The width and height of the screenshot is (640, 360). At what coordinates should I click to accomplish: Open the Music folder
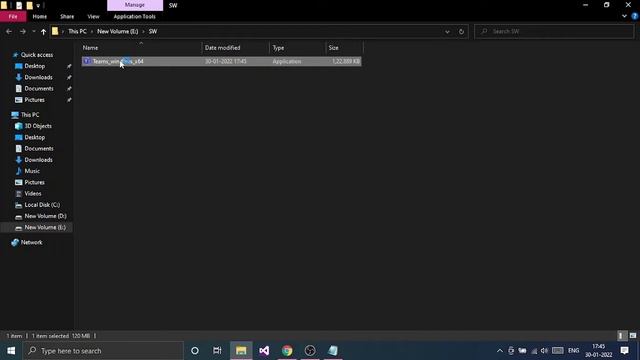[x=32, y=171]
